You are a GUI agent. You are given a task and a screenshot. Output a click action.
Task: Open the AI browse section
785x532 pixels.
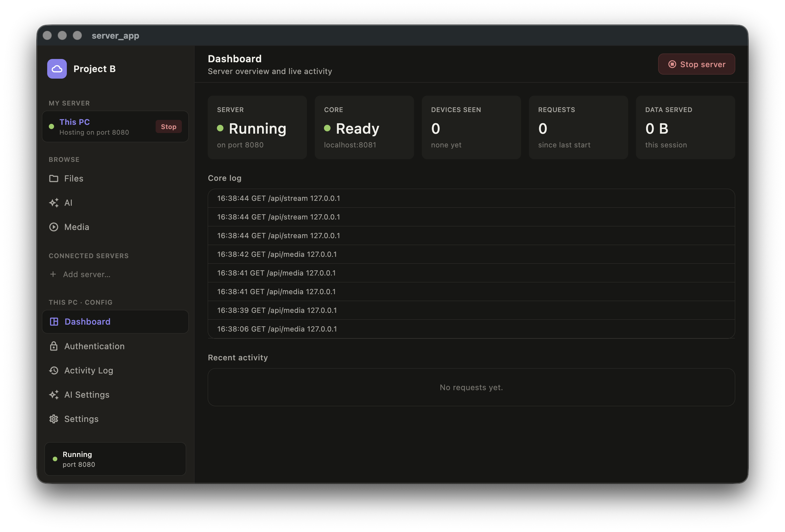(x=115, y=203)
